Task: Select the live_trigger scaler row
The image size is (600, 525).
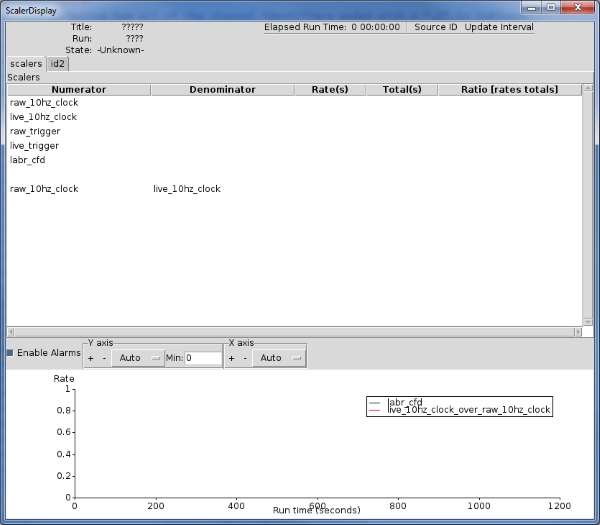Action: tap(35, 146)
